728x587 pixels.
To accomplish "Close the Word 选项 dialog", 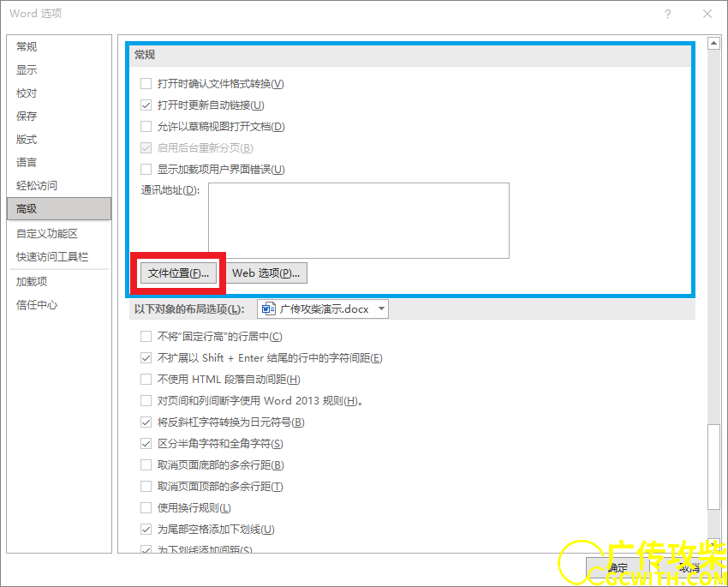I will click(x=707, y=14).
